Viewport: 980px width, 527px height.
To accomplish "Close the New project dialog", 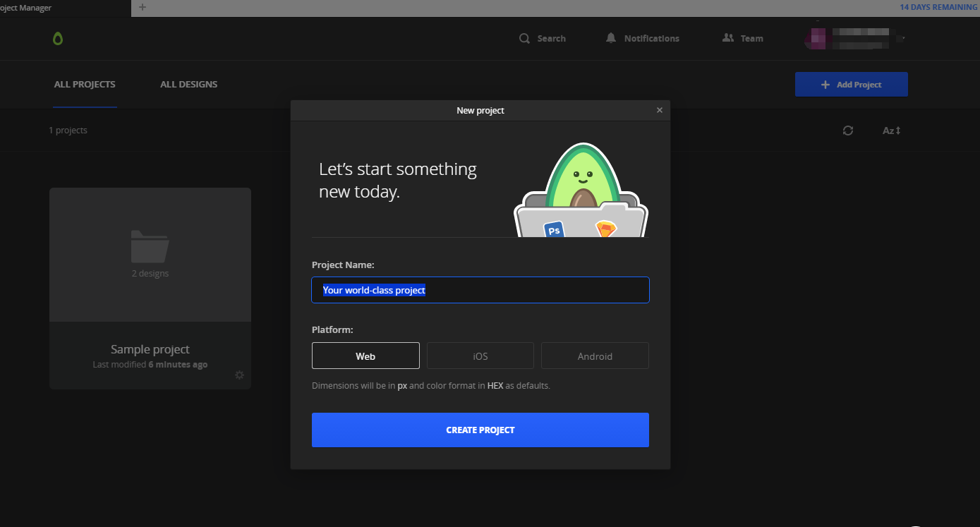I will [x=660, y=110].
